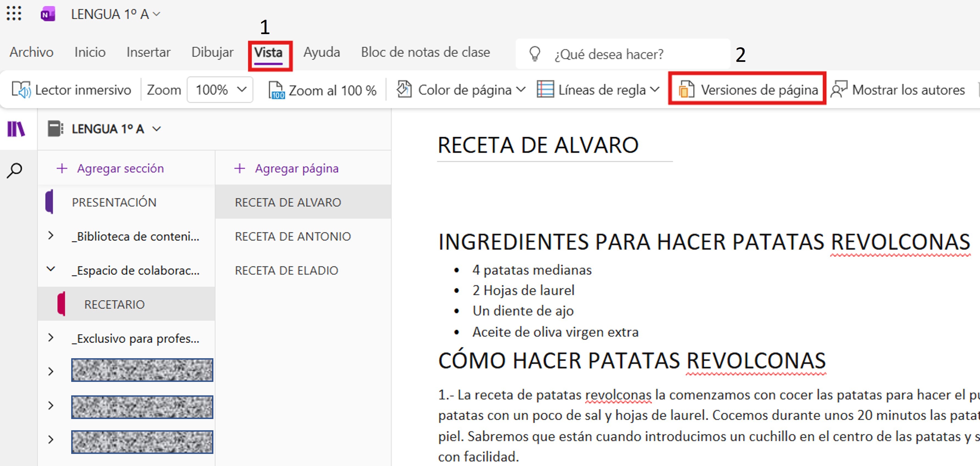Click the search magnifier icon
980x466 pixels.
pos(15,170)
